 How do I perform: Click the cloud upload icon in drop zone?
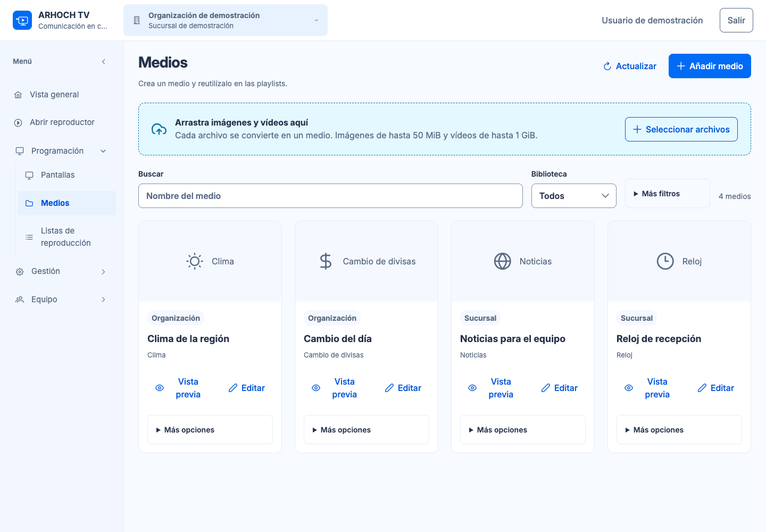159,129
